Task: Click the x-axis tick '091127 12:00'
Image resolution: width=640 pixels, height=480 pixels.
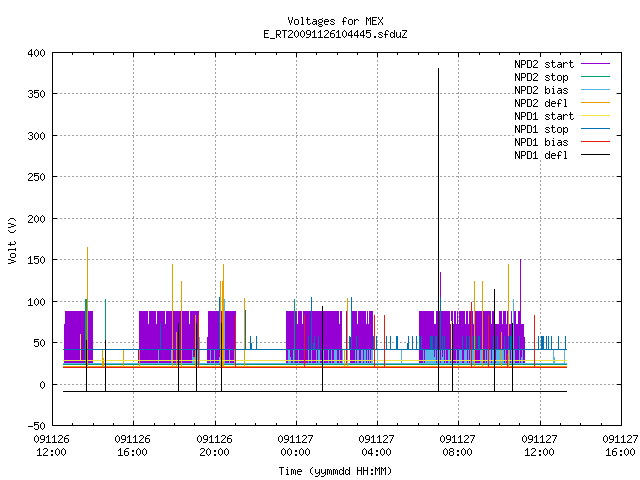Action: click(539, 446)
